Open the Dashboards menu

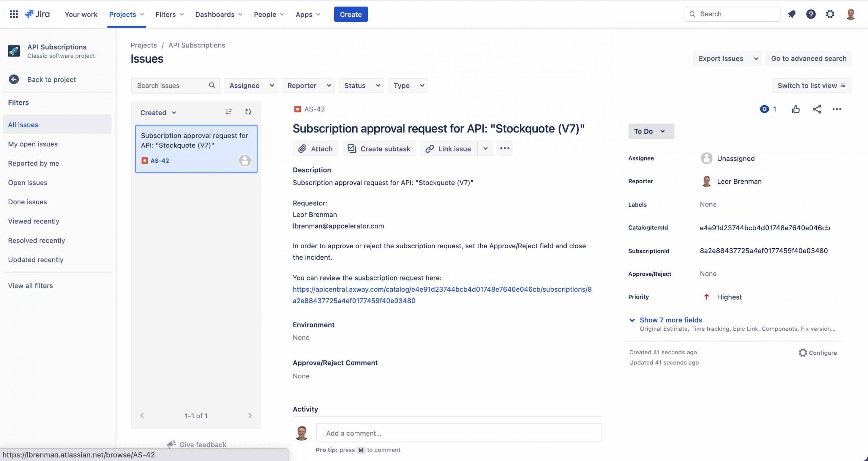(219, 14)
